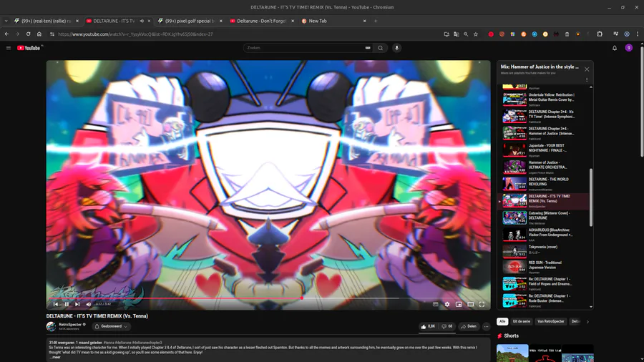Play AOHARUDUO BlueArchive track
This screenshot has height=362, width=644.
pyautogui.click(x=545, y=235)
